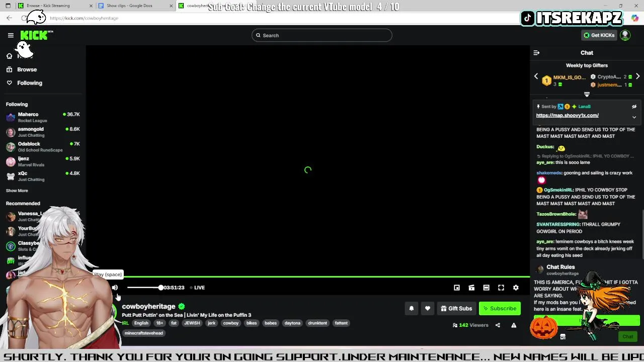Select the 18+ tag

click(159, 323)
